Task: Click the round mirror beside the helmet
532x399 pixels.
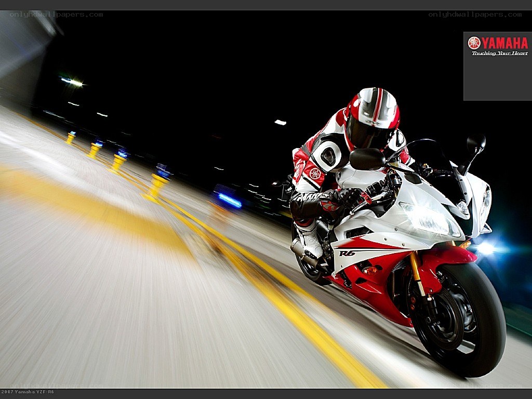Action: [367, 159]
